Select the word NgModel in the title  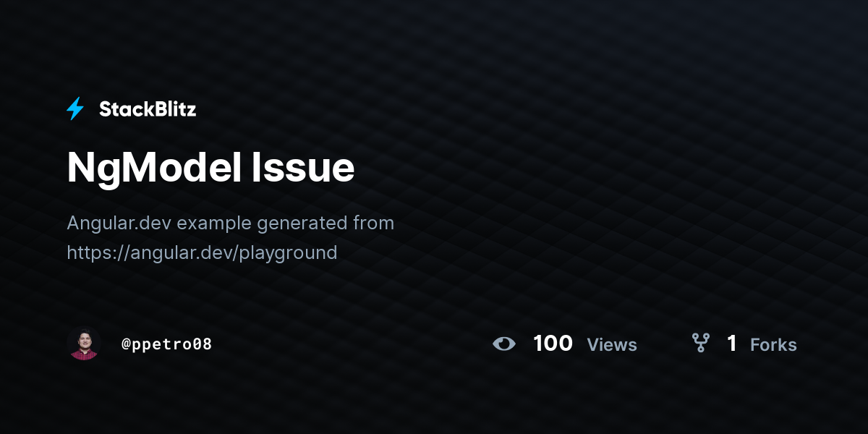(154, 168)
